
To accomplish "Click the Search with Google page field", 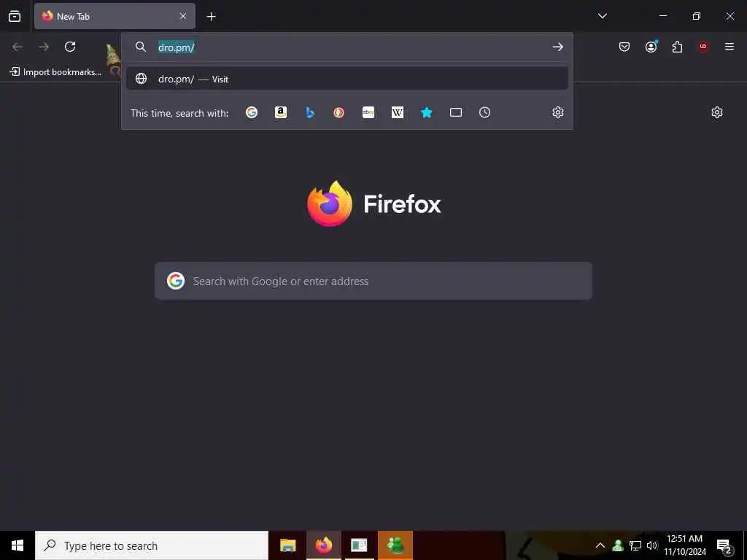I will (373, 281).
